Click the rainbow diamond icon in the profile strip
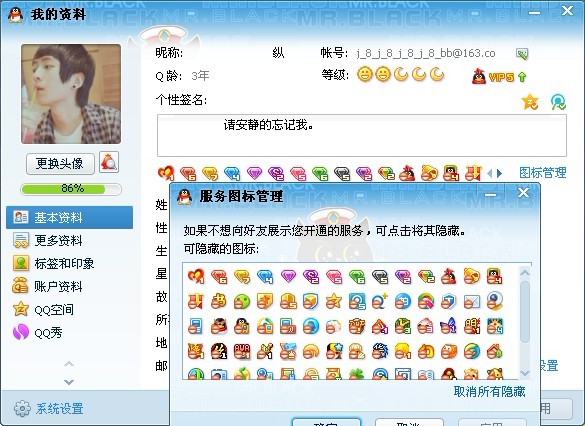Viewport: 585px width, 426px height. pos(386,173)
